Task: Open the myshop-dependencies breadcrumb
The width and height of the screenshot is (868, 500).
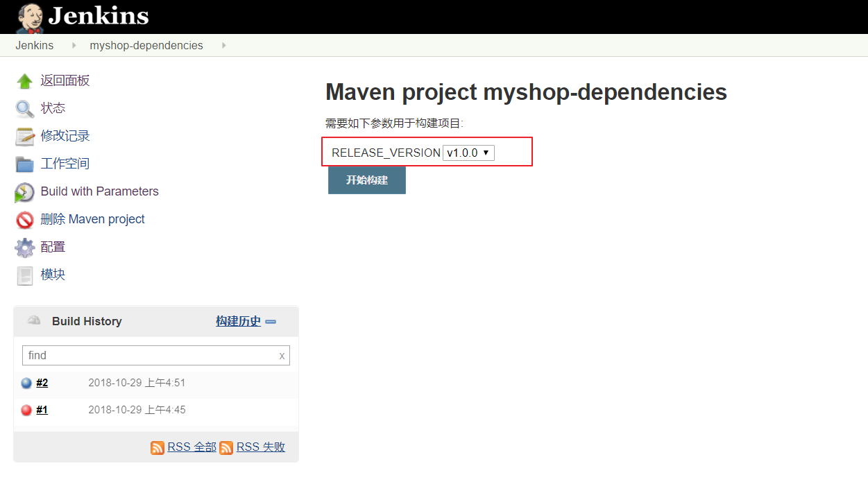Action: 146,46
